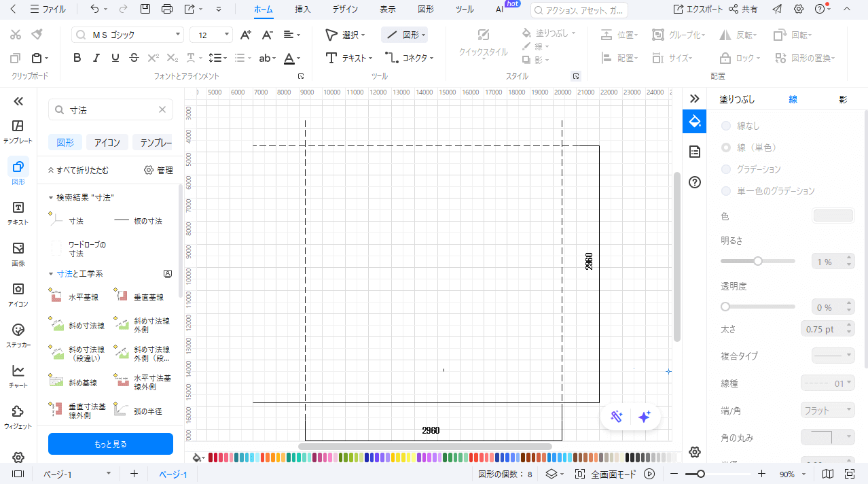The width and height of the screenshot is (868, 484).
Task: Switch to the 挿入 ribbon tab
Action: tap(303, 10)
